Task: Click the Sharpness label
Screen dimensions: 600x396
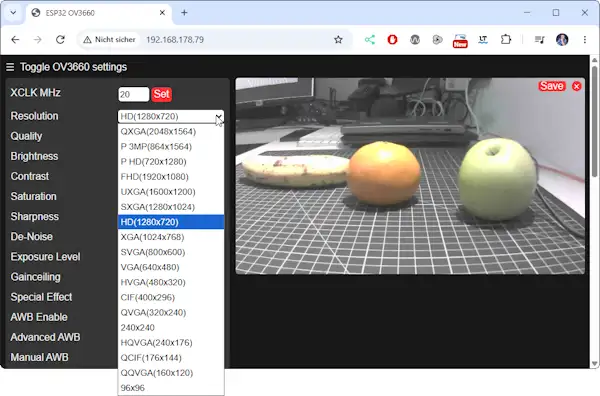Action: 34,217
